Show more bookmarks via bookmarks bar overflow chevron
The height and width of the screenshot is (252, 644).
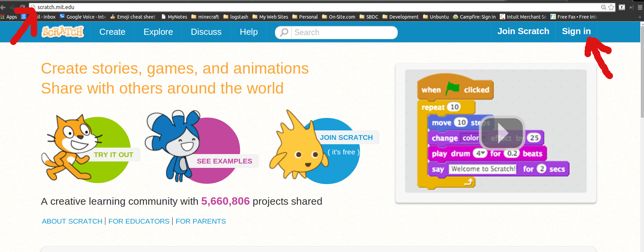click(640, 17)
